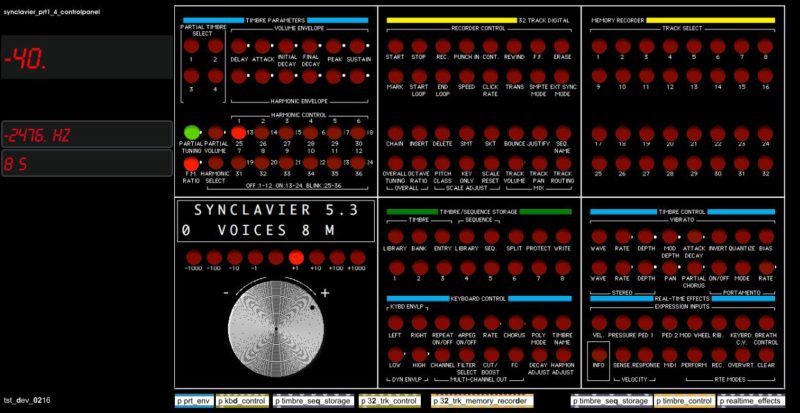Click the SCALE RESET button

[490, 163]
